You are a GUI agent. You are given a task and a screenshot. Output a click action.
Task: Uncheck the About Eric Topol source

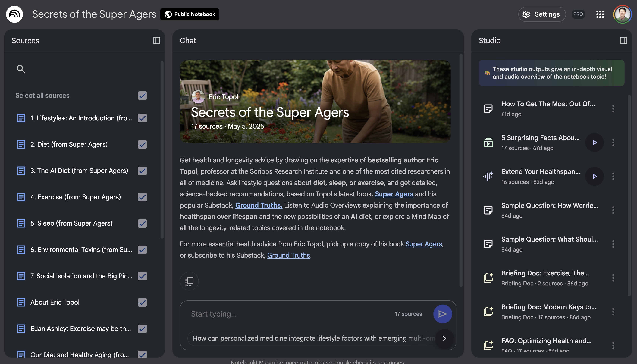click(x=142, y=302)
